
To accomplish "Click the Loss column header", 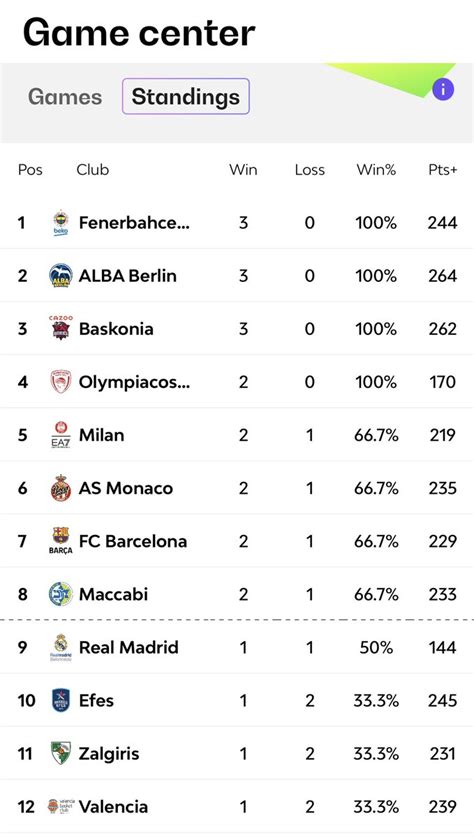I will pos(310,170).
